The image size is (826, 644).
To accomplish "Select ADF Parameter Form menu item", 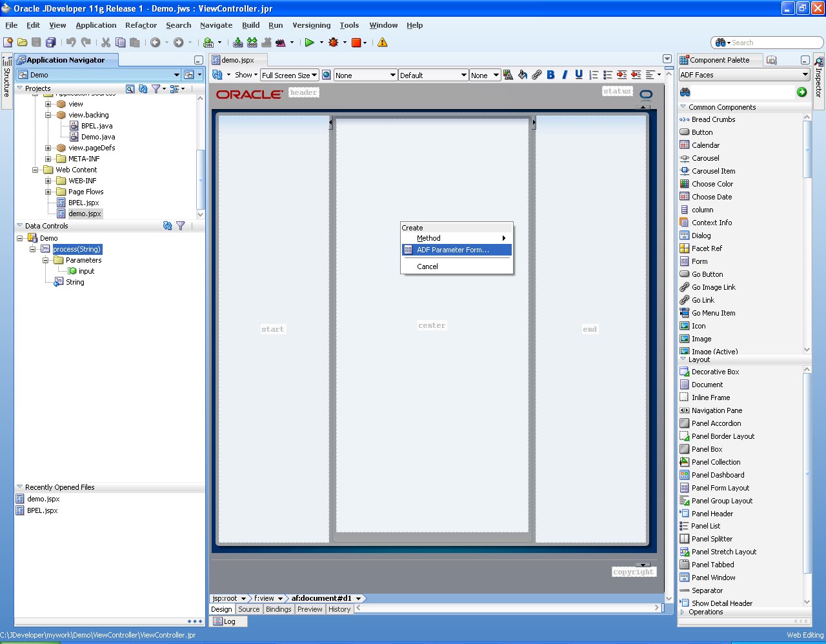I will click(457, 250).
